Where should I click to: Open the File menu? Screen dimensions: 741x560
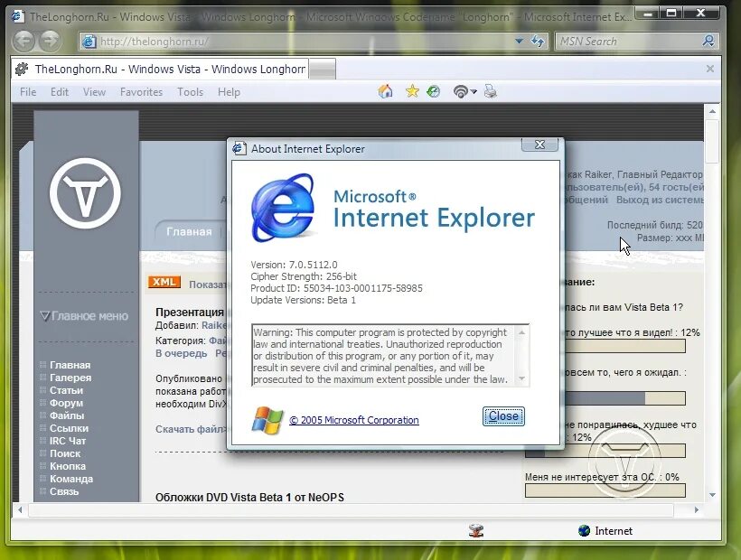coord(28,92)
